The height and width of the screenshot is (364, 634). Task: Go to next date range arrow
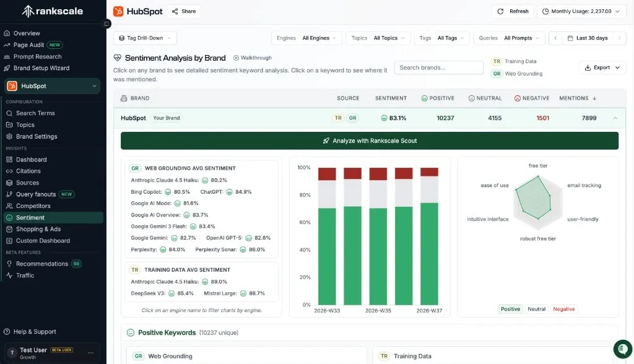tap(619, 38)
